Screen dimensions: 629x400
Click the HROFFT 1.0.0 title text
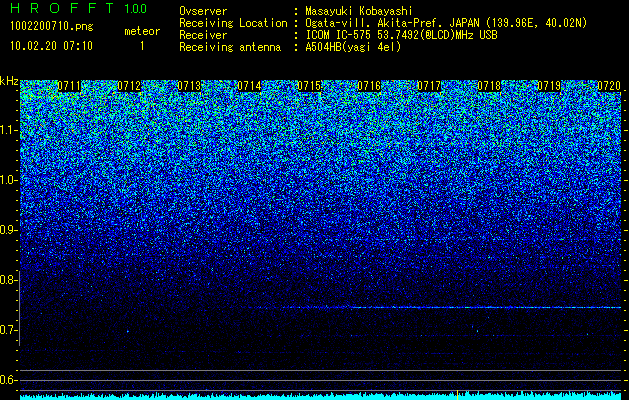click(78, 8)
